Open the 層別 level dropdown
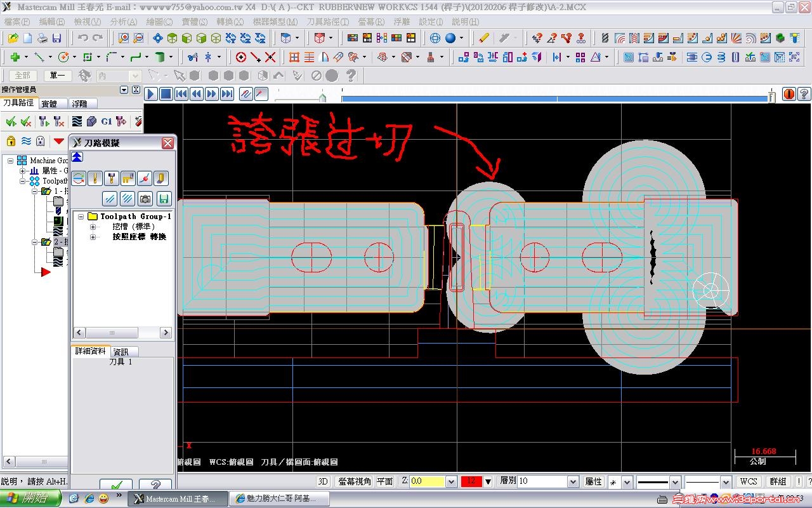The width and height of the screenshot is (812, 508). click(573, 481)
